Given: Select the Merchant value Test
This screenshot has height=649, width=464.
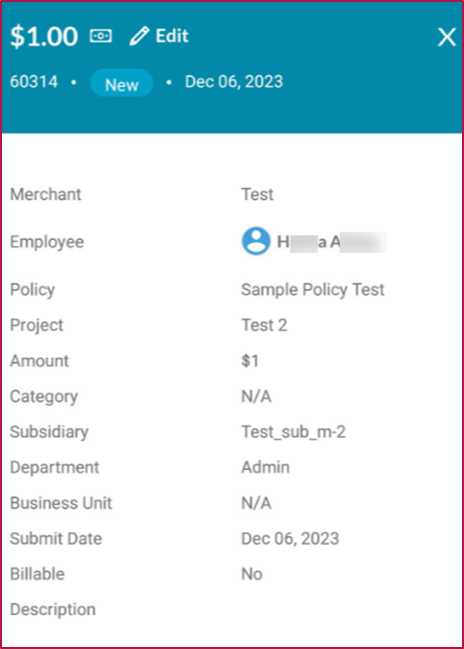Looking at the screenshot, I should pos(257,194).
